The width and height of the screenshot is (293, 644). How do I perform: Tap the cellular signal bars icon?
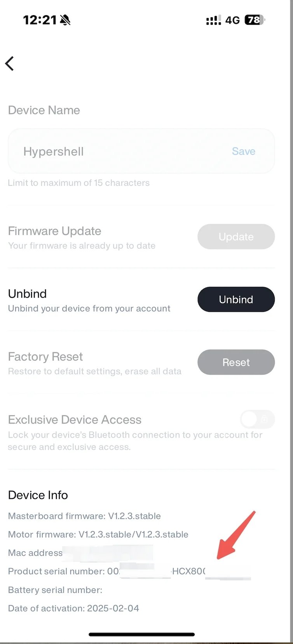213,20
